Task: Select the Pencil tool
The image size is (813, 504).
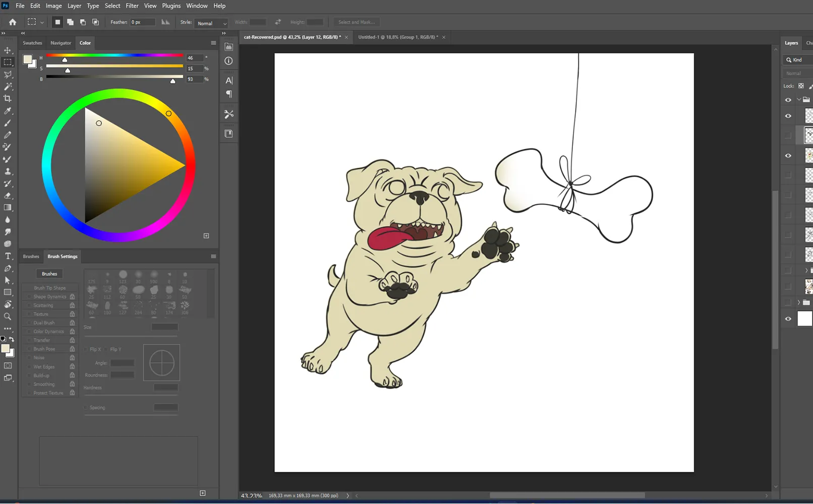Action: (8, 135)
